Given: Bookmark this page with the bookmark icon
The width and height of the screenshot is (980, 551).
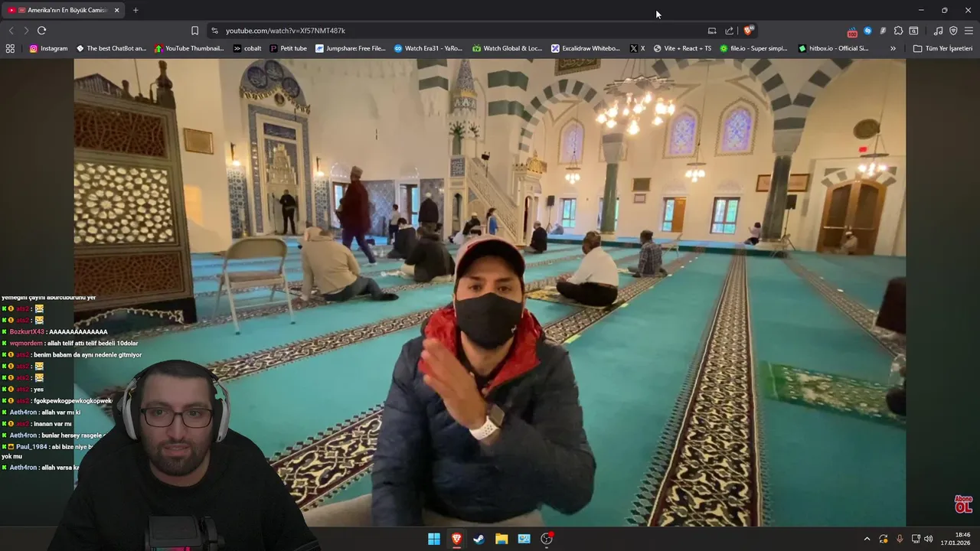Looking at the screenshot, I should pos(194,31).
